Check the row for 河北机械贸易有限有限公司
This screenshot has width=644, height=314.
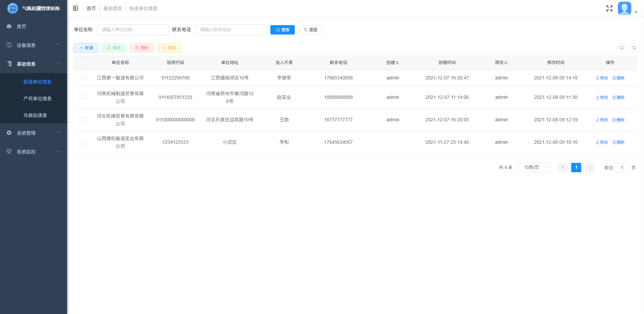coord(83,120)
